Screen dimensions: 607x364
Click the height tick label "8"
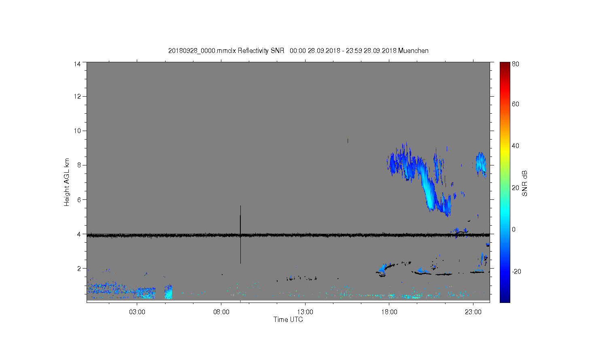(x=79, y=165)
